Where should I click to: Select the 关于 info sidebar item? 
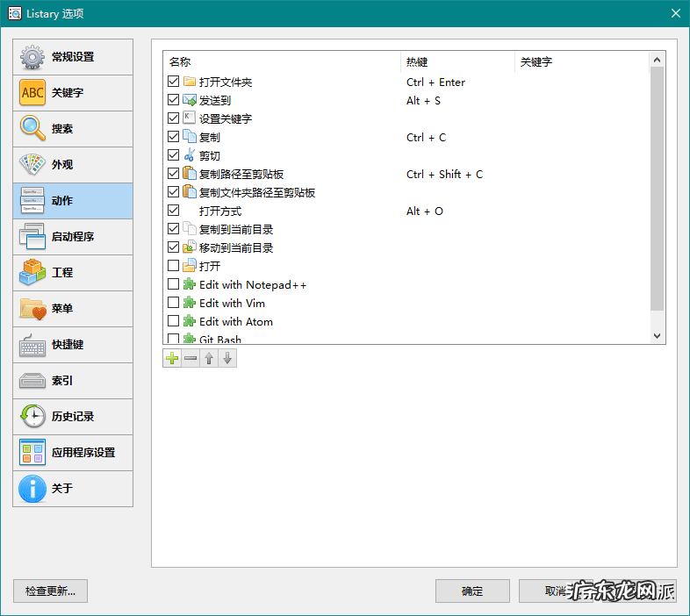73,489
